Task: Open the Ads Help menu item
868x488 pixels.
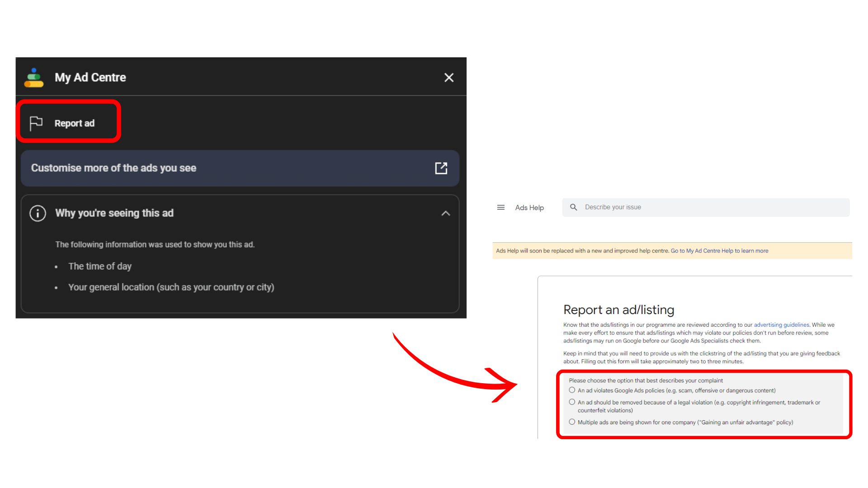Action: point(529,207)
